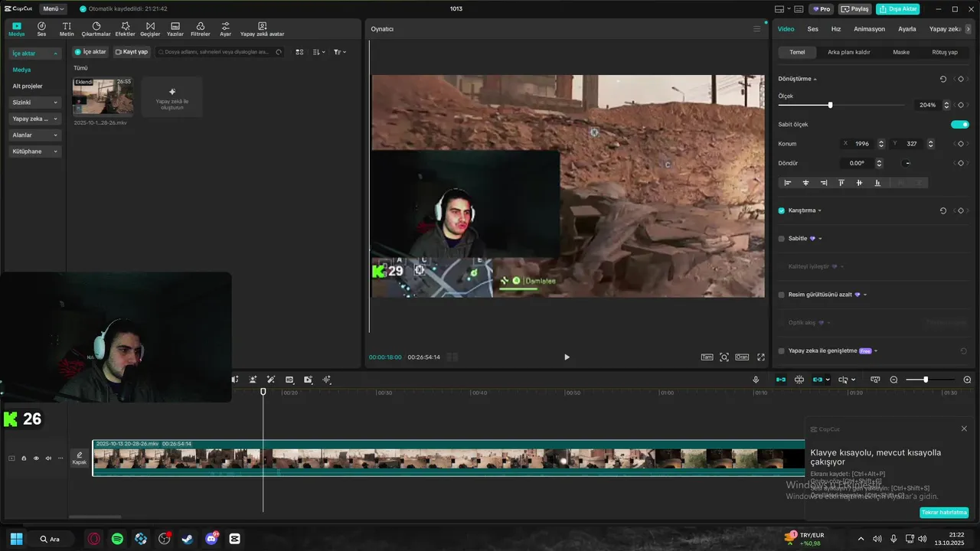This screenshot has height=551, width=980.
Task: Open the Çıkartmalar stickers icon
Action: [x=96, y=29]
